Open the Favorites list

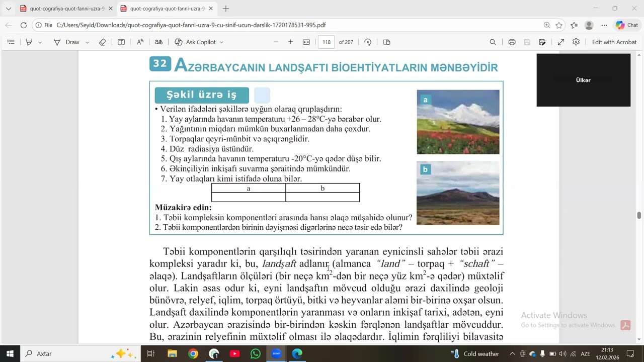[x=574, y=25]
